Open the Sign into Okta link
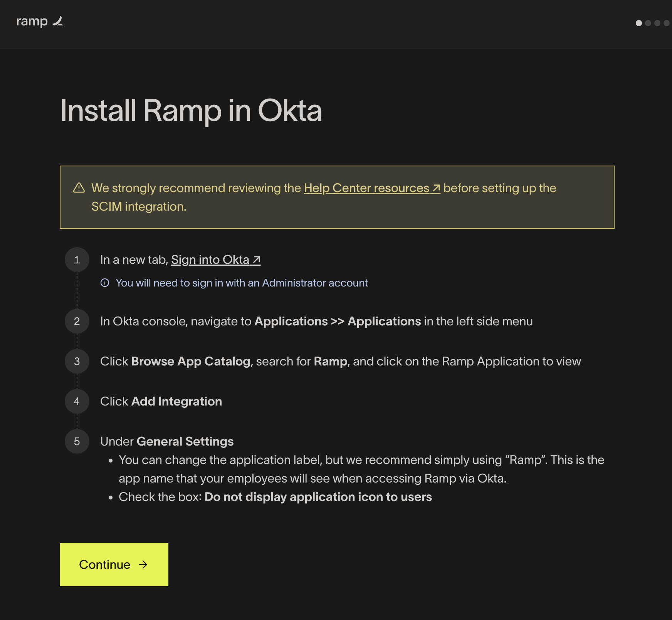Image resolution: width=672 pixels, height=620 pixels. (x=216, y=260)
